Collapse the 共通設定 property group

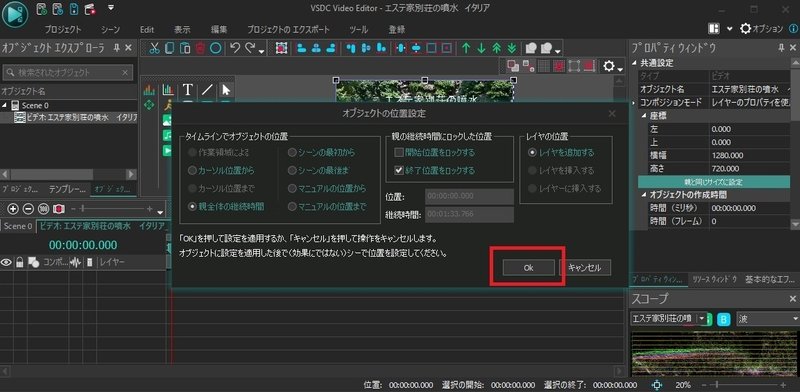click(x=634, y=64)
